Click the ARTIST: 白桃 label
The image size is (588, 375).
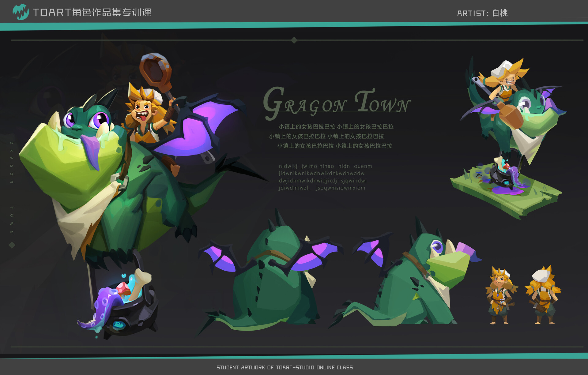point(482,13)
